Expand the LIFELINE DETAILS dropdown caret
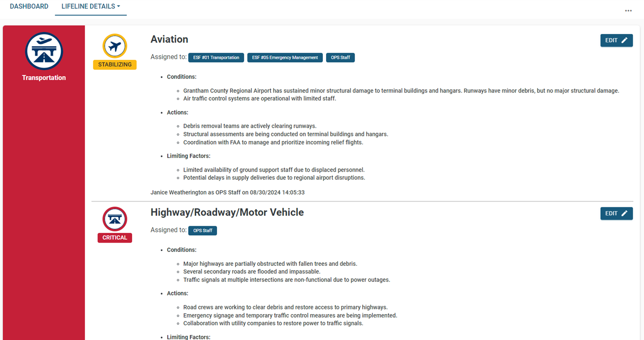Screen dimensions: 644x340 pyautogui.click(x=119, y=6)
